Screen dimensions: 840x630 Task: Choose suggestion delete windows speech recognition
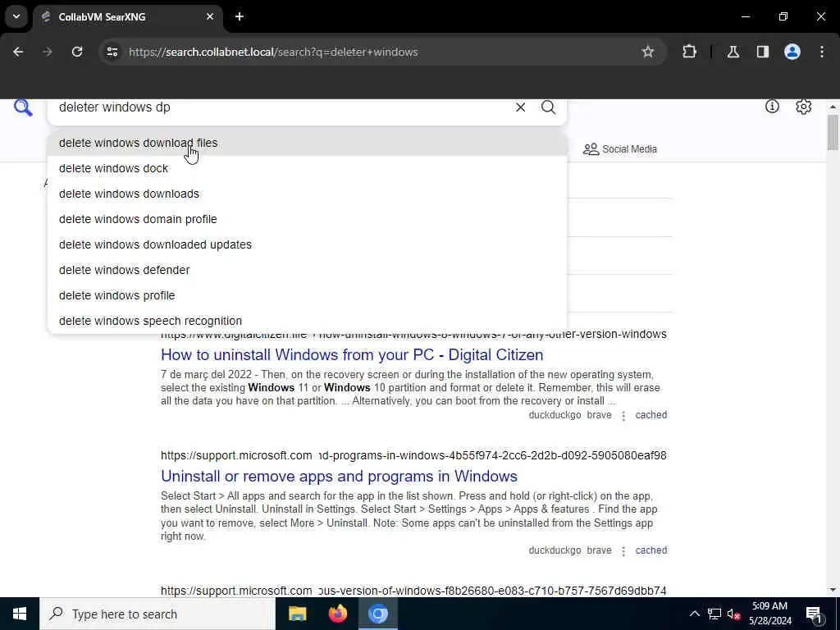pyautogui.click(x=307, y=321)
